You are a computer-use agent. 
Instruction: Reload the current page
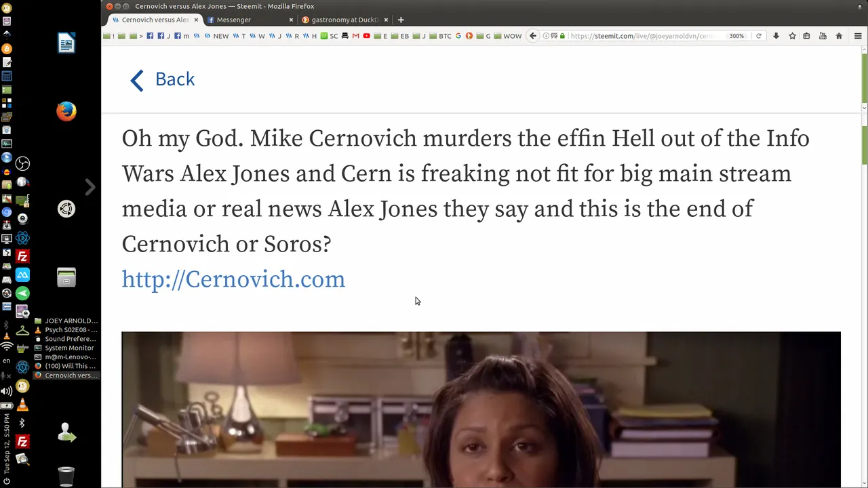pos(759,36)
